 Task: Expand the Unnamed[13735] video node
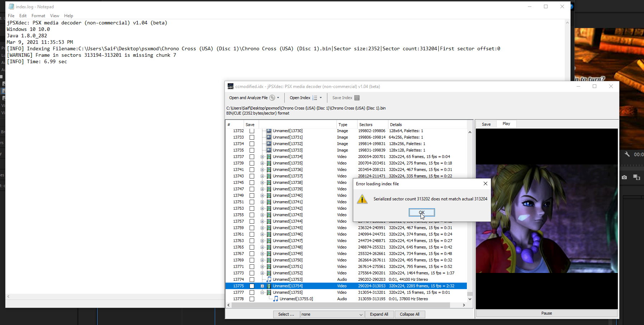tap(262, 163)
